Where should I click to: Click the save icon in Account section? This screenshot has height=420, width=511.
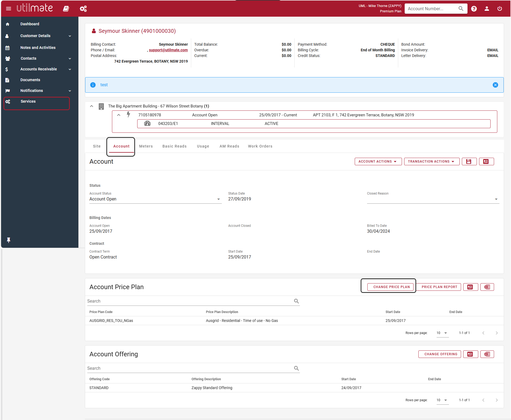pyautogui.click(x=469, y=161)
